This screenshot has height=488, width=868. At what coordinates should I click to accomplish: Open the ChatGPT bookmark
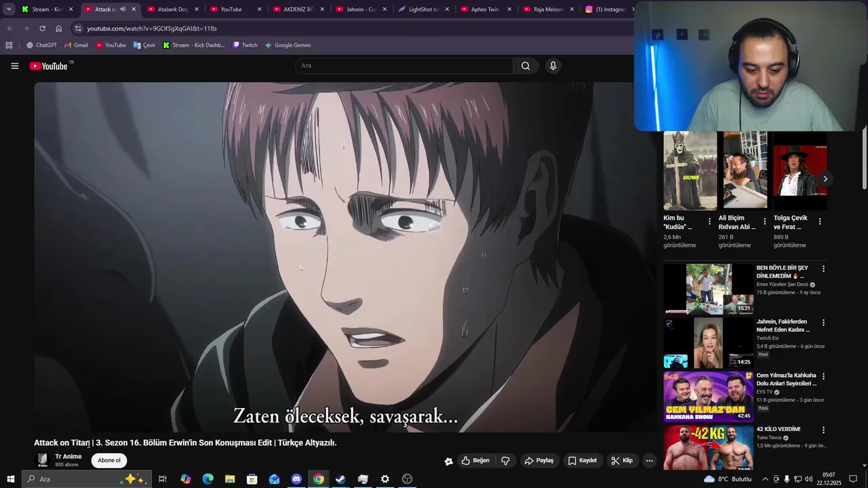coord(41,45)
